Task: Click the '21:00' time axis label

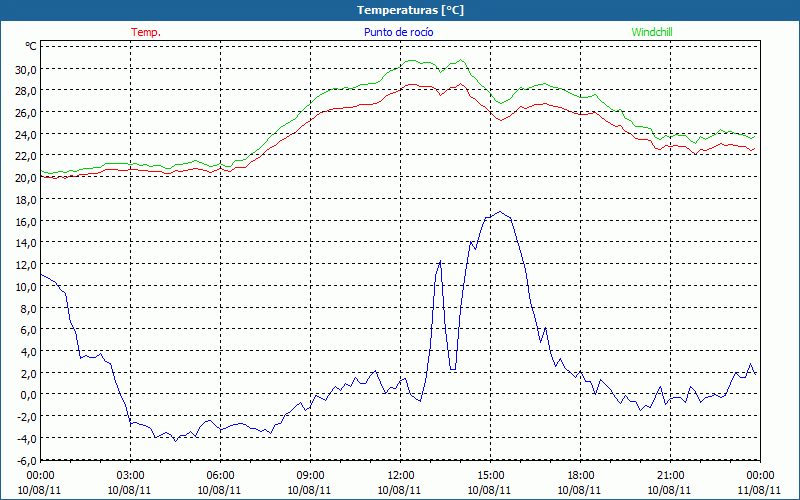Action: pos(670,476)
